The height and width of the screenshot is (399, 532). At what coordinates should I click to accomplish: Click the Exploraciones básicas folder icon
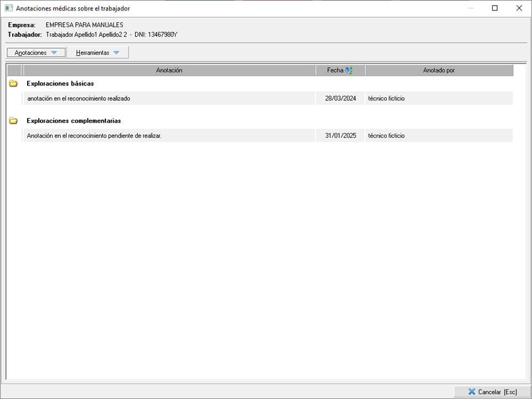click(13, 84)
